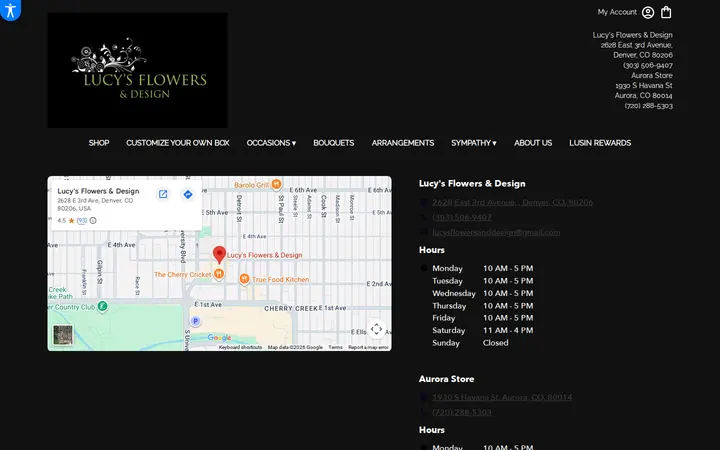
Task: Click the (720) 288-5303 phone link under Aurora Store
Action: 461,412
